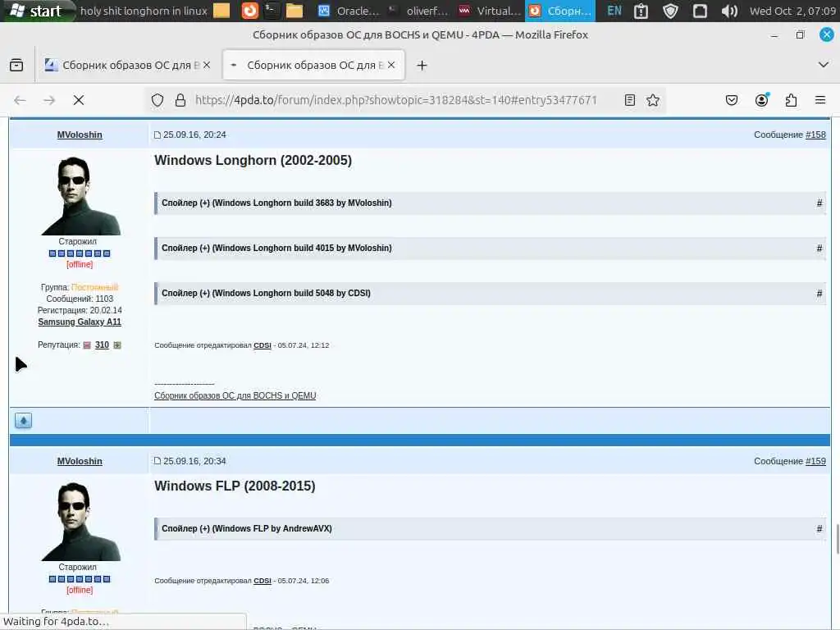Click hash anchor of build 5048 spoiler

(819, 293)
